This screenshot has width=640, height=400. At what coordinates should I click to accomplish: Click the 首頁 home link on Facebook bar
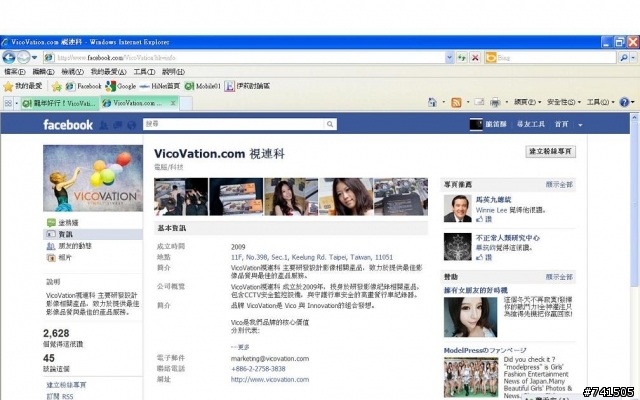click(x=561, y=124)
